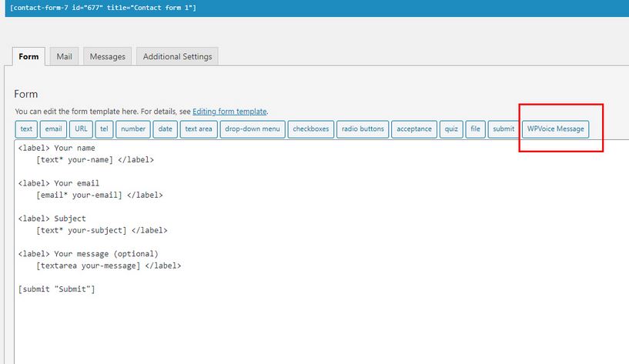This screenshot has height=364, width=629.
Task: Insert a URL field tag
Action: pos(81,129)
